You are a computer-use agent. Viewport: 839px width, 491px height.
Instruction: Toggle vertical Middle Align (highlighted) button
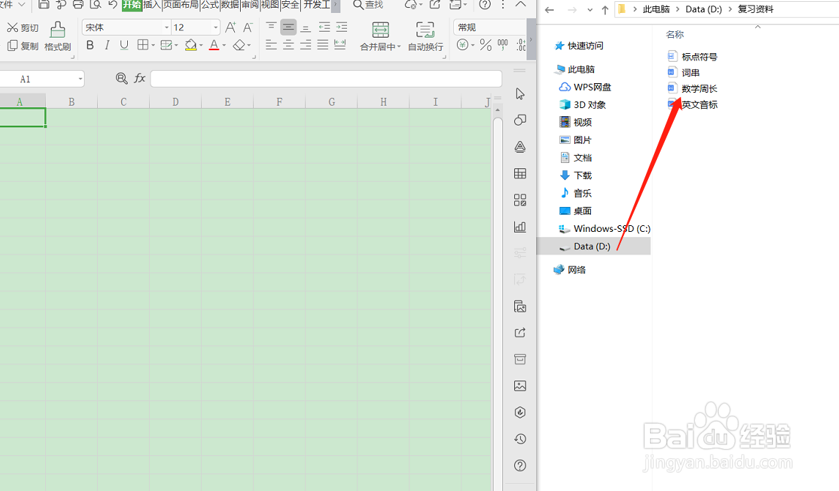[288, 27]
